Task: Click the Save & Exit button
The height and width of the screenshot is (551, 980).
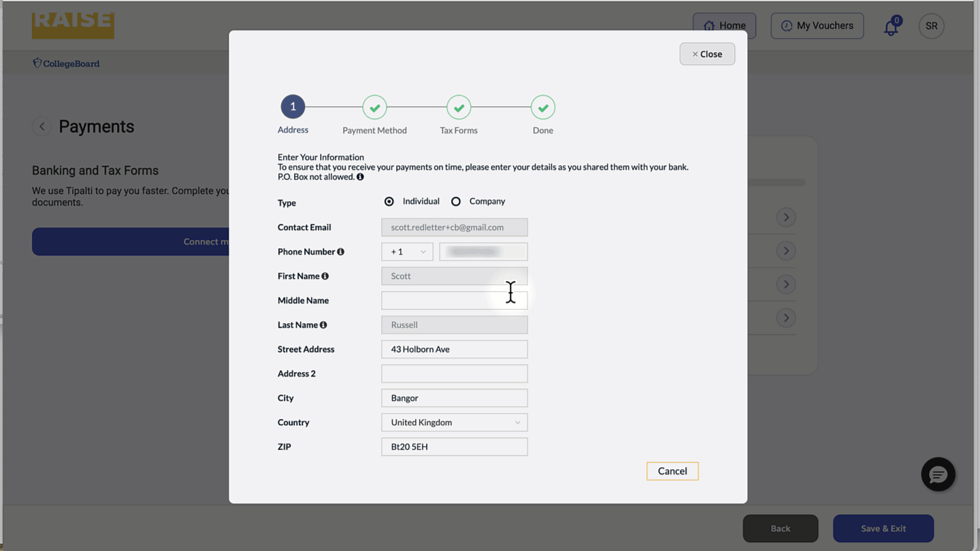Action: tap(883, 529)
